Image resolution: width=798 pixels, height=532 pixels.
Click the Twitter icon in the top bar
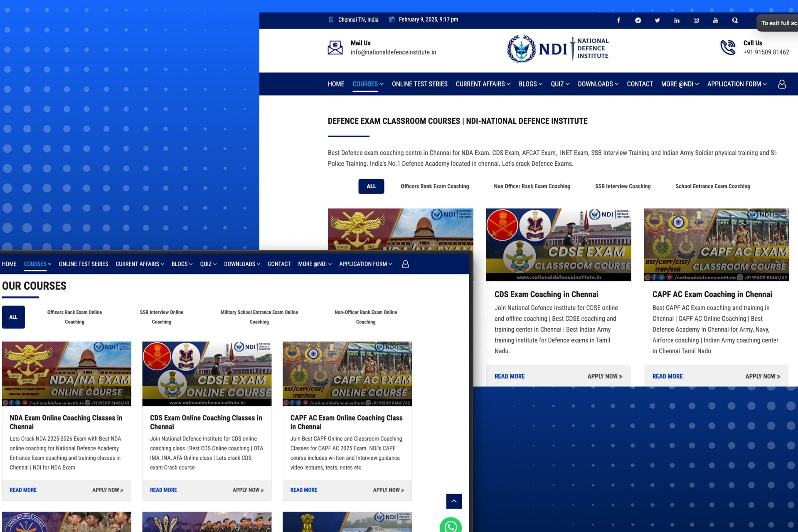tap(658, 20)
